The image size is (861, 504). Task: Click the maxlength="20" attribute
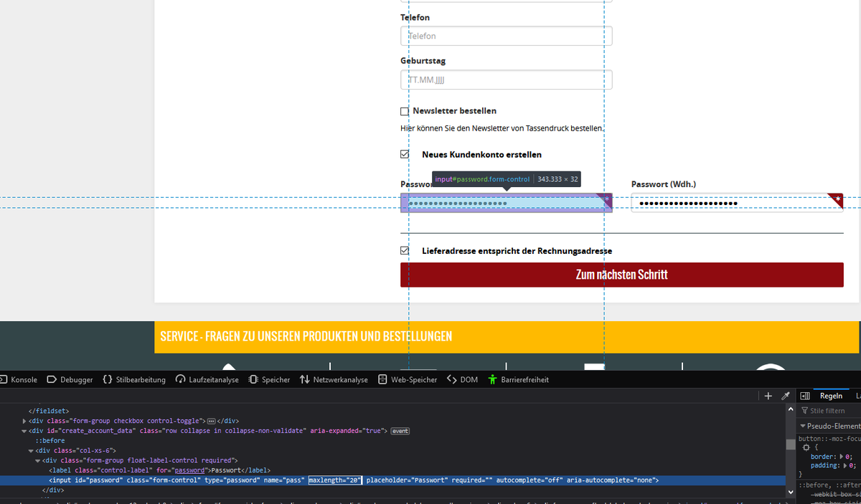pyautogui.click(x=335, y=480)
